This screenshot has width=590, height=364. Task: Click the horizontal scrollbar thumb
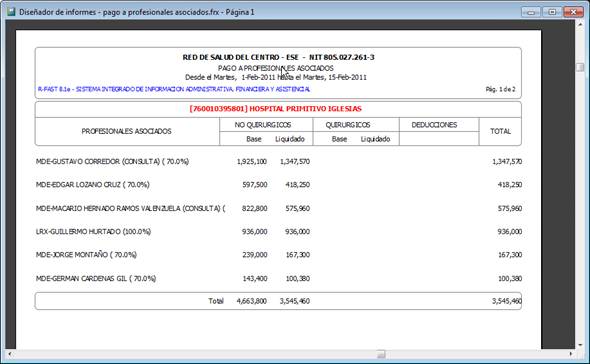pyautogui.click(x=381, y=354)
